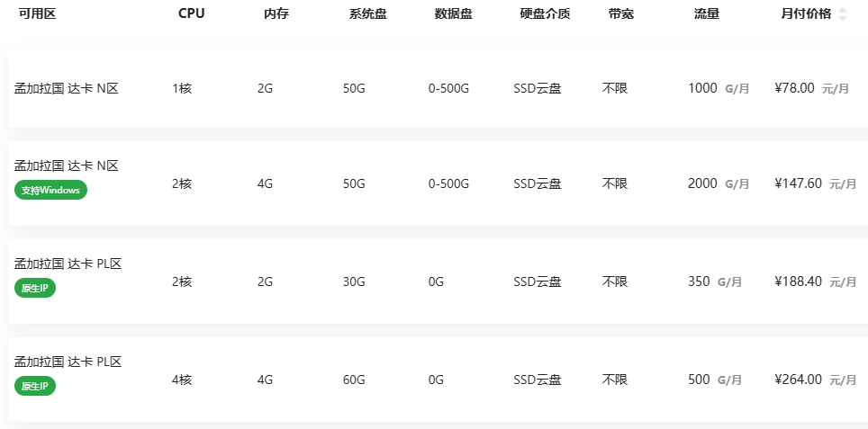
Task: Click the 60G system disk cell
Action: pyautogui.click(x=354, y=380)
